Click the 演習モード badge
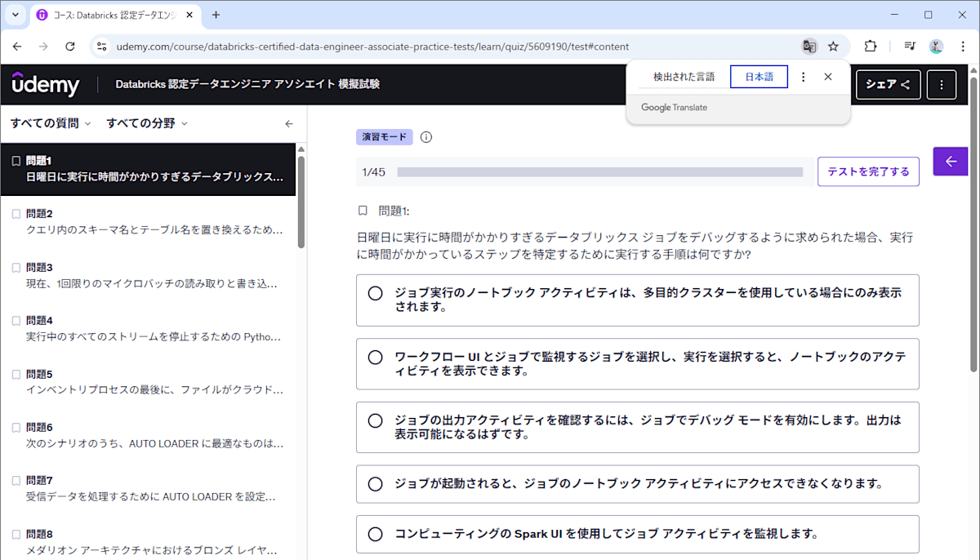Viewport: 980px width, 560px height. tap(385, 137)
